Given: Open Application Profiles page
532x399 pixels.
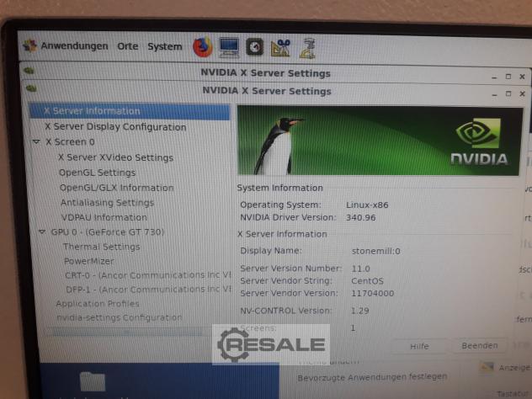Looking at the screenshot, I should coord(98,304).
